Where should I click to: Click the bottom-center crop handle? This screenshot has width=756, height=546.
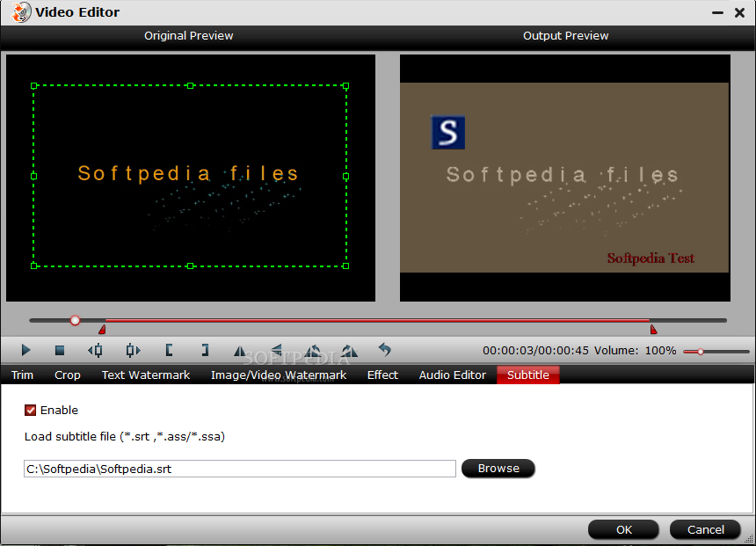pos(191,266)
